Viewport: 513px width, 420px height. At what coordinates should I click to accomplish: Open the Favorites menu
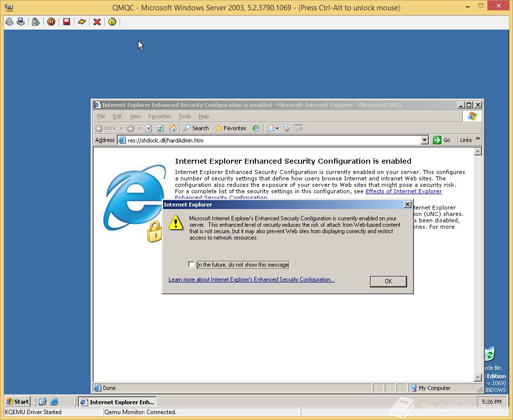coord(159,116)
